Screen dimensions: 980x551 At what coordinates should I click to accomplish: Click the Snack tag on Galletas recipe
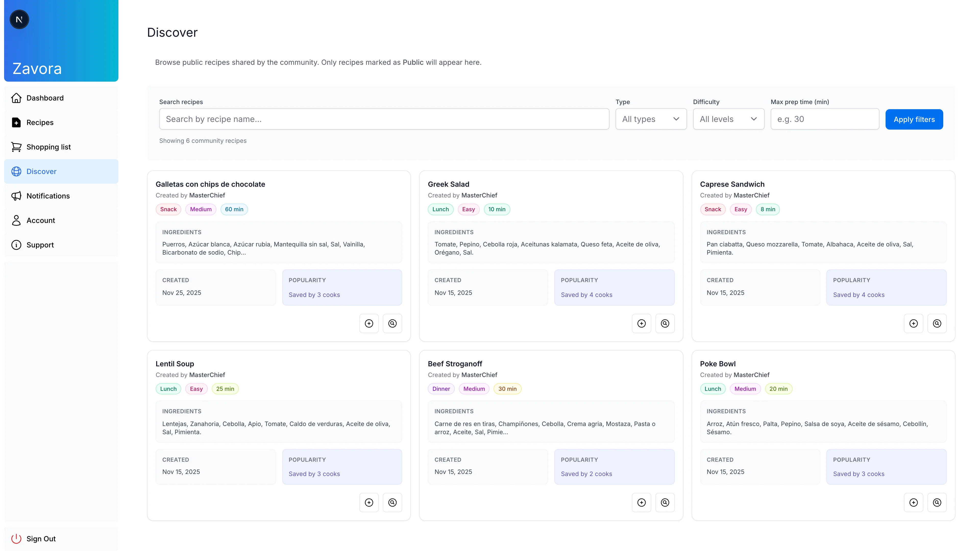point(168,209)
